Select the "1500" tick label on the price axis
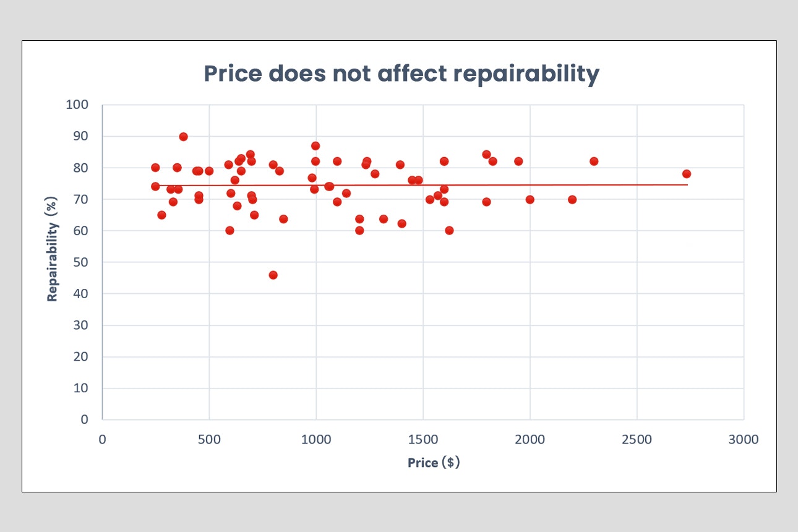 [423, 439]
